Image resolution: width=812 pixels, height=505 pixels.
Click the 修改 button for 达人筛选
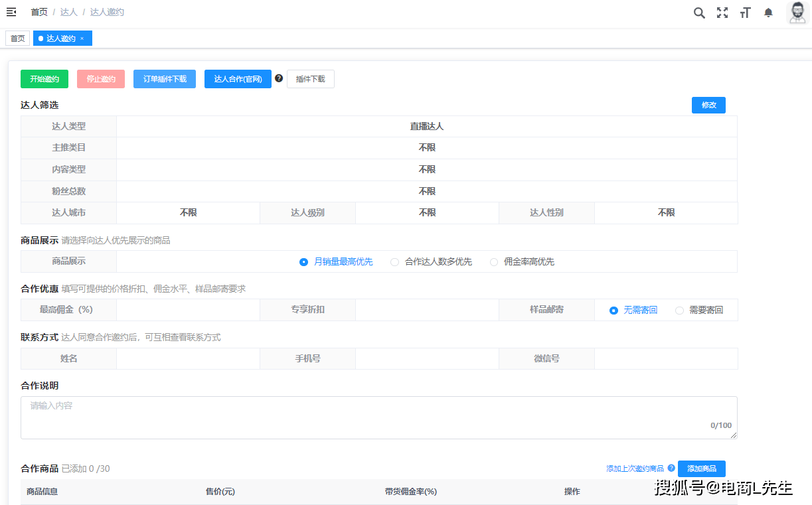point(708,105)
